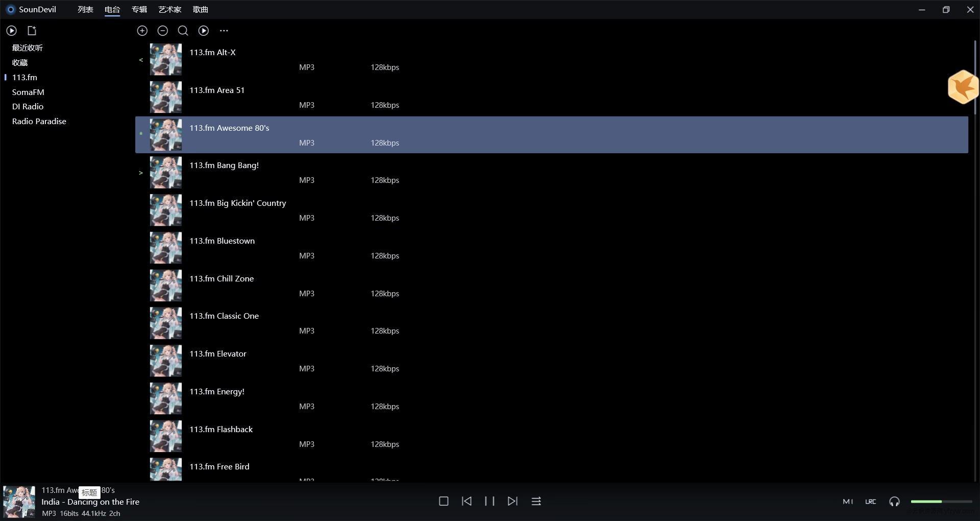Select station 113.fm Energy!

click(x=551, y=398)
